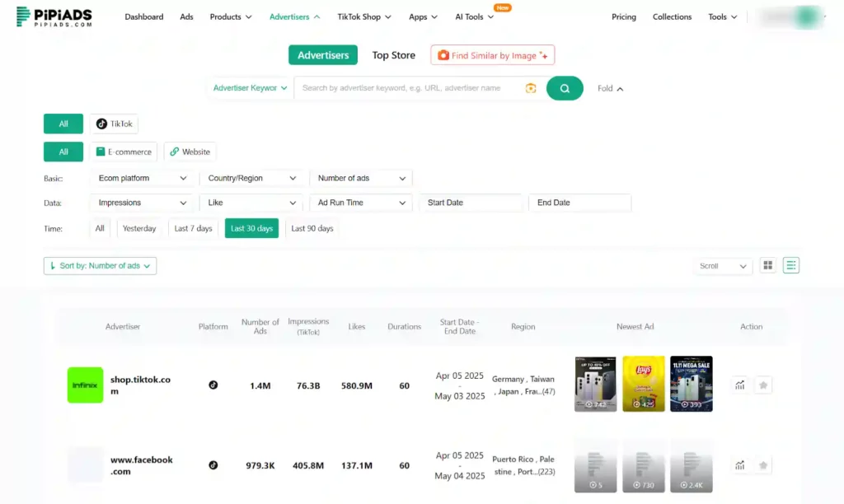844x504 pixels.
Task: Select the Yesterday time filter
Action: coord(139,228)
